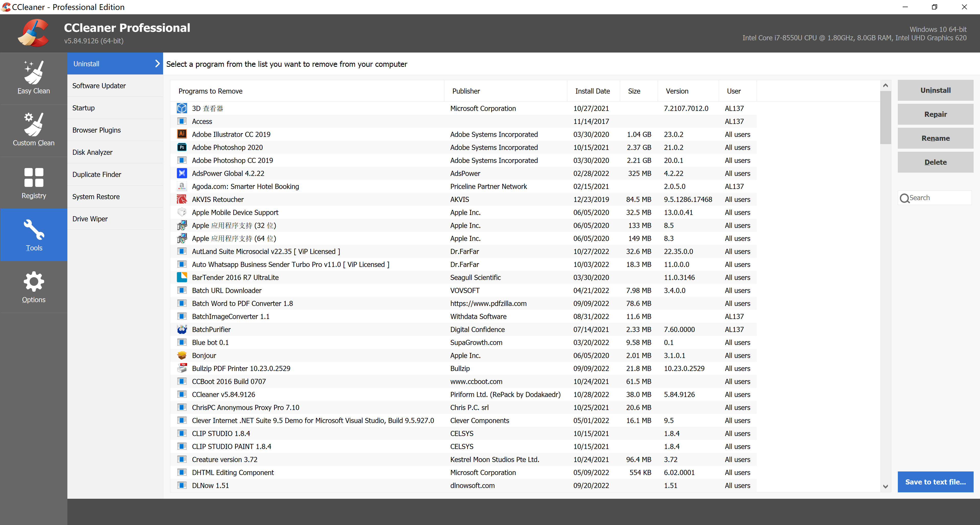980x525 pixels.
Task: Click the AKVIS Retoucher red icon
Action: pyautogui.click(x=182, y=199)
